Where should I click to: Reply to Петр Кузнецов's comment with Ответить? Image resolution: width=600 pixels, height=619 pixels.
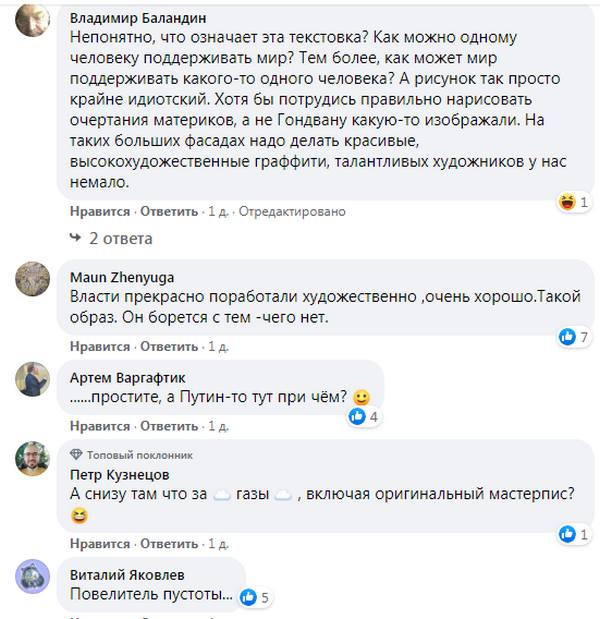(x=169, y=543)
